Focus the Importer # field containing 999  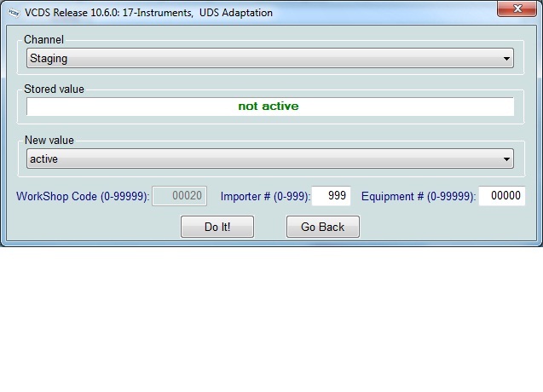coord(331,196)
